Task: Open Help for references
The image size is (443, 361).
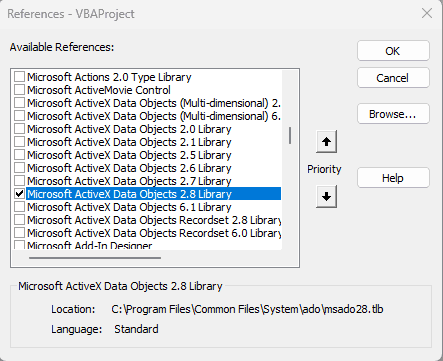Action: tap(393, 178)
